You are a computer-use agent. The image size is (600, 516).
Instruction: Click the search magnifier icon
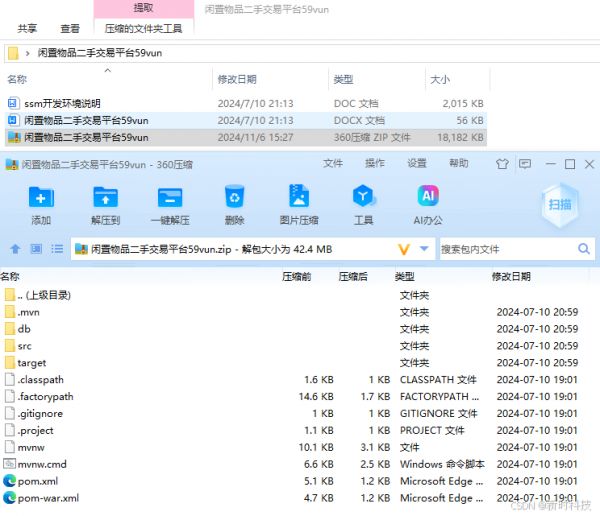pos(584,249)
